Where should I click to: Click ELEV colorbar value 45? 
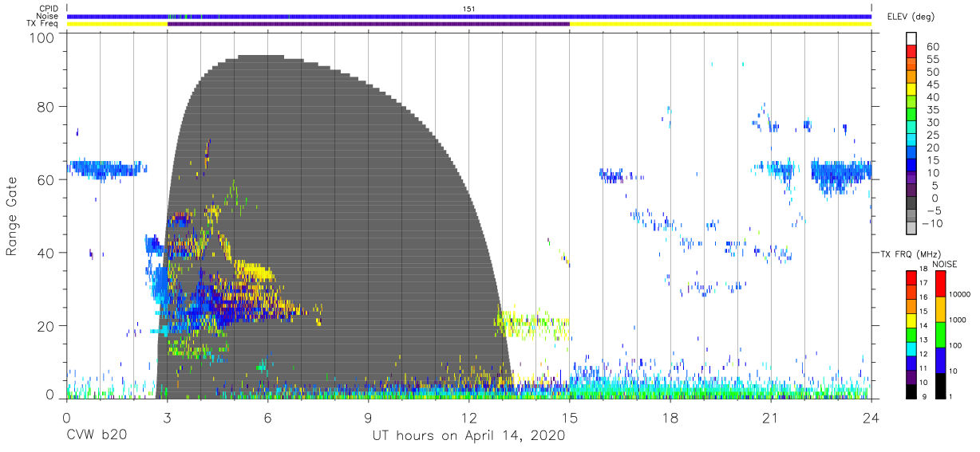coord(932,85)
